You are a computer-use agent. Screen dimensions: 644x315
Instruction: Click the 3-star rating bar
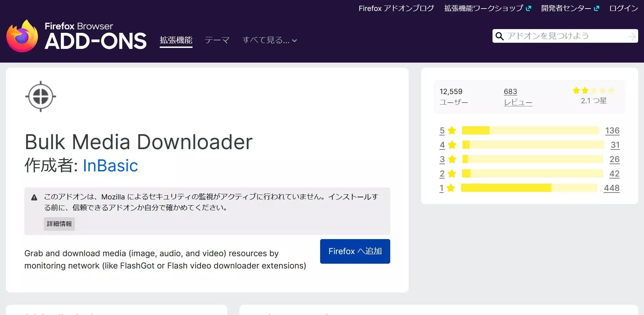click(x=533, y=159)
